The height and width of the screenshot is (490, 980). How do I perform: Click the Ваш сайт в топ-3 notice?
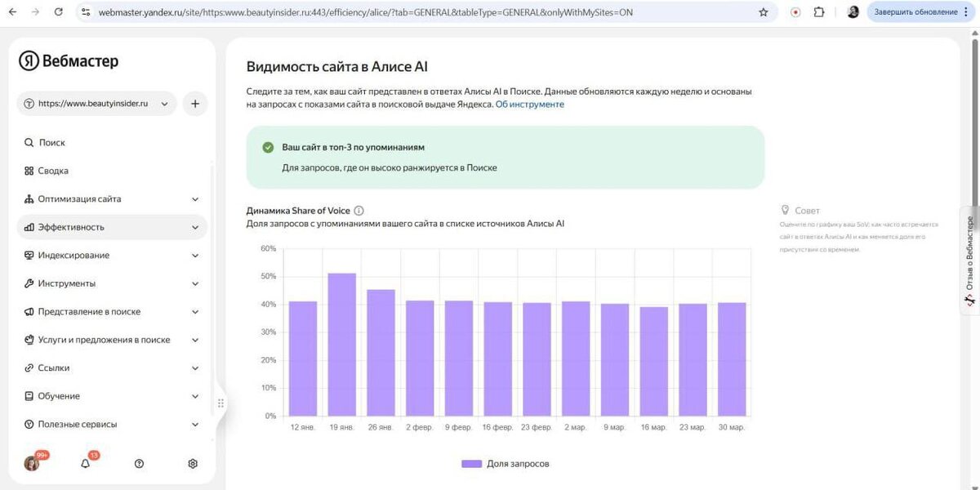click(x=506, y=158)
